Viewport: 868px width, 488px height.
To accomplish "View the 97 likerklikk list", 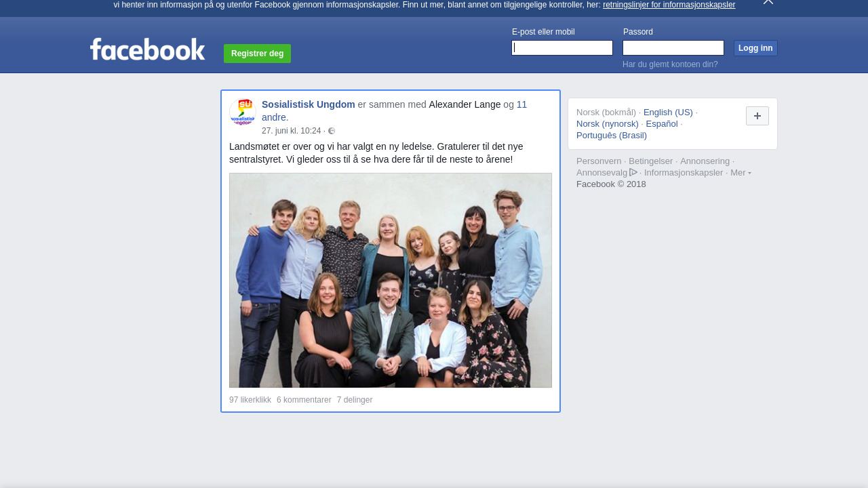I will click(x=250, y=400).
